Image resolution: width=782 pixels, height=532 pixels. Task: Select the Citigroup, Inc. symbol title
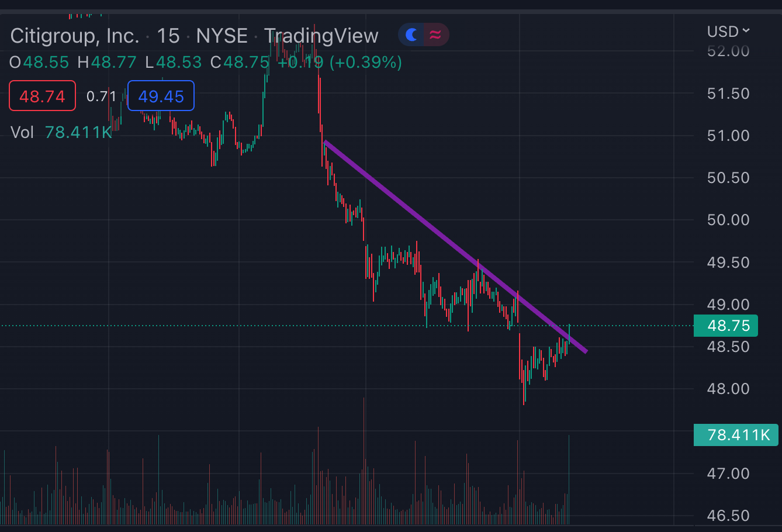75,36
